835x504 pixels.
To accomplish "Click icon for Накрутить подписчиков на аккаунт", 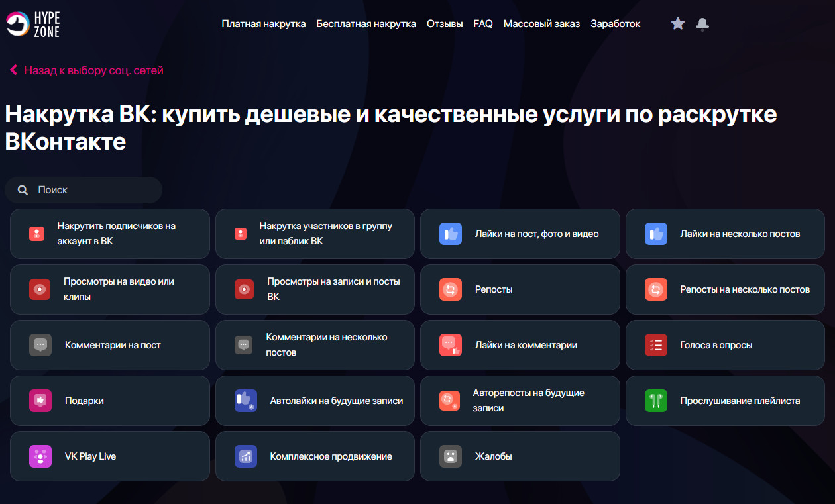I will coord(36,234).
